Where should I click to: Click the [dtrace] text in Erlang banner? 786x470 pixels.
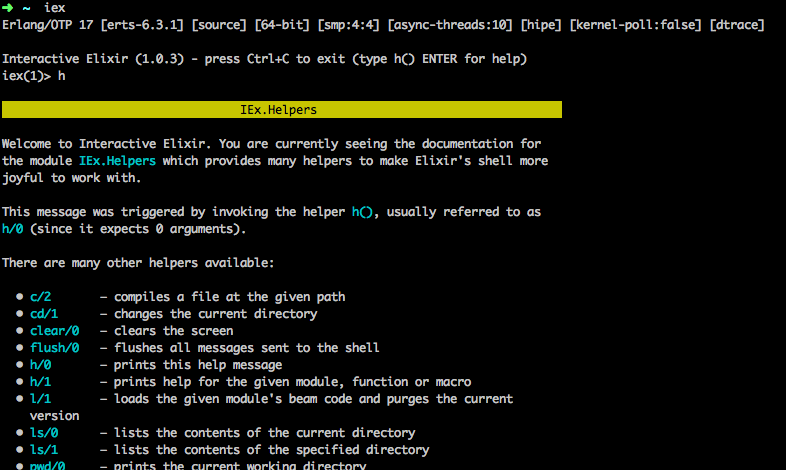click(x=737, y=25)
